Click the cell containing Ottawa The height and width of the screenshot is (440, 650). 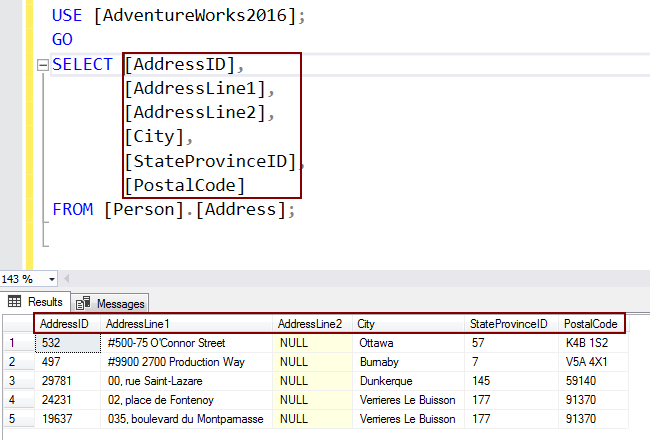pos(376,343)
